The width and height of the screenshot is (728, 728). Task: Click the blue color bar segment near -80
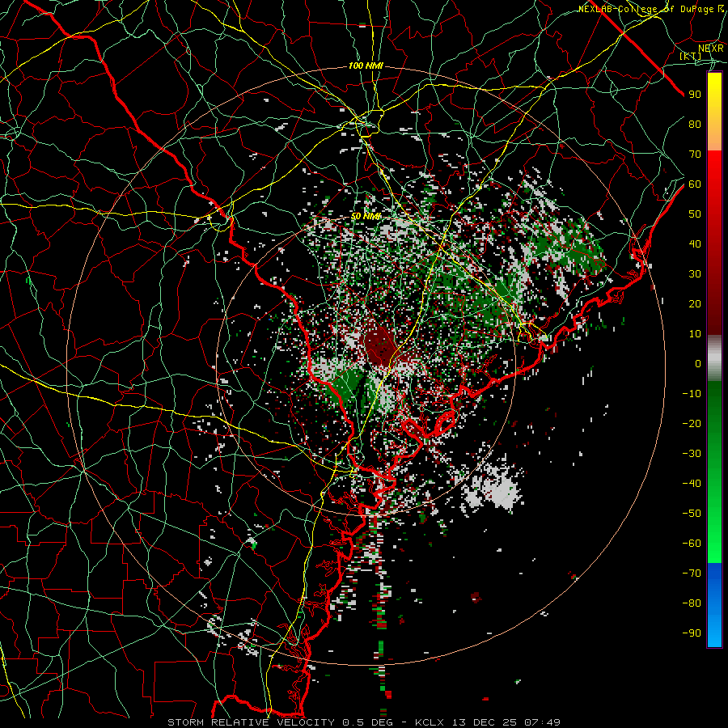pos(714,605)
